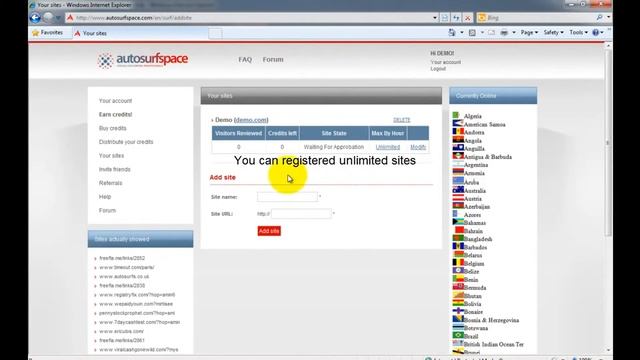640x360 pixels.
Task: Go back with the browser back arrow
Action: 35,18
